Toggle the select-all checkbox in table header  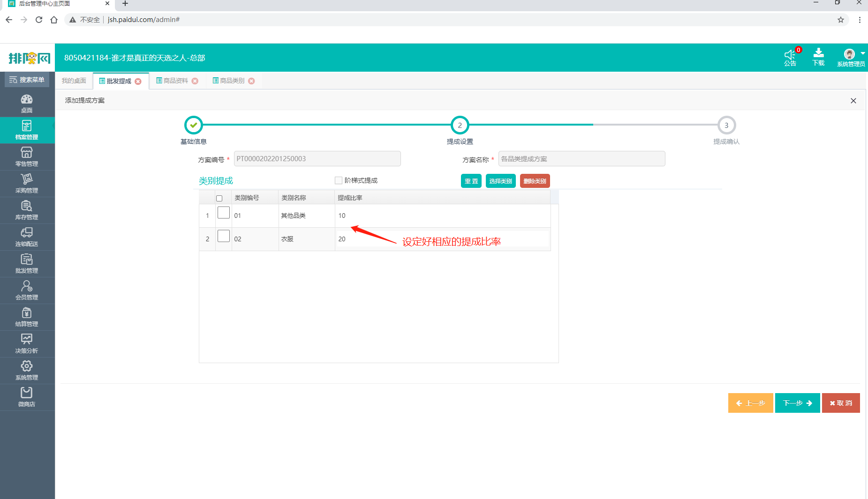point(219,198)
